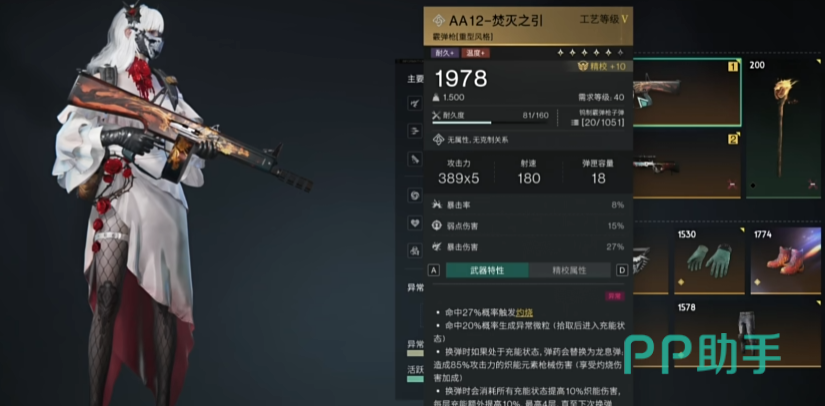825x406 pixels.
Task: Select the red boots rated 1774
Action: pyautogui.click(x=786, y=260)
